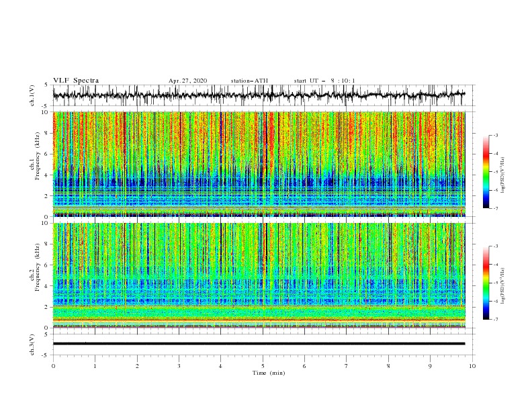Click the time axis tick label '3'
The height and width of the screenshot is (411, 532).
tap(179, 366)
